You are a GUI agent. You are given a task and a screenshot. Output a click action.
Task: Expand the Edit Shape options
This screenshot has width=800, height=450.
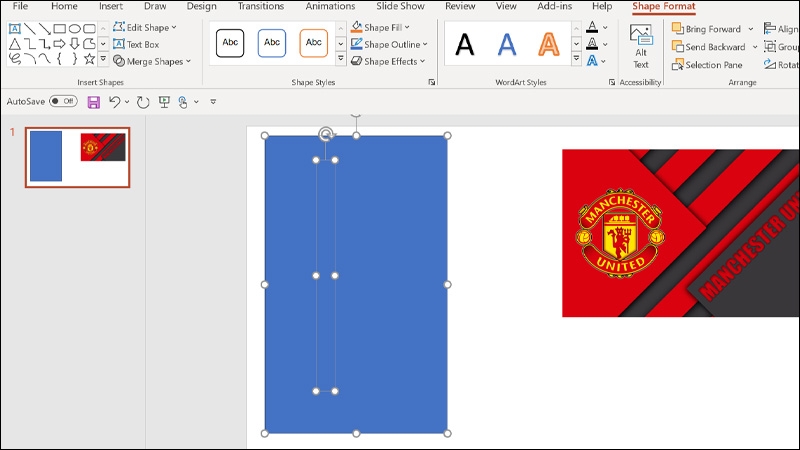(x=145, y=28)
